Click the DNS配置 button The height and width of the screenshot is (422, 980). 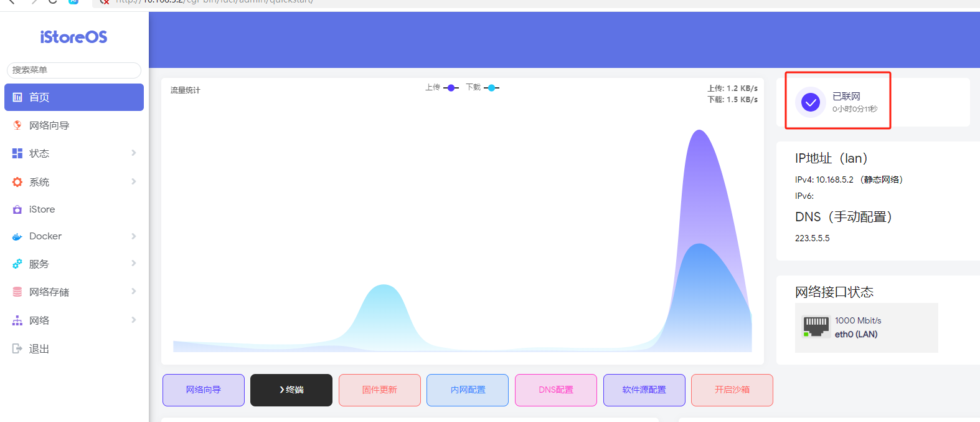555,390
